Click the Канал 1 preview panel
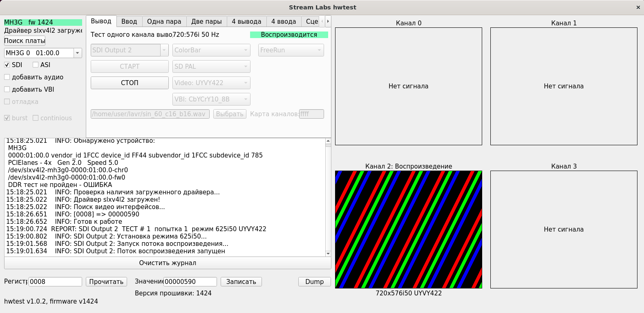The width and height of the screenshot is (644, 313). [x=564, y=86]
